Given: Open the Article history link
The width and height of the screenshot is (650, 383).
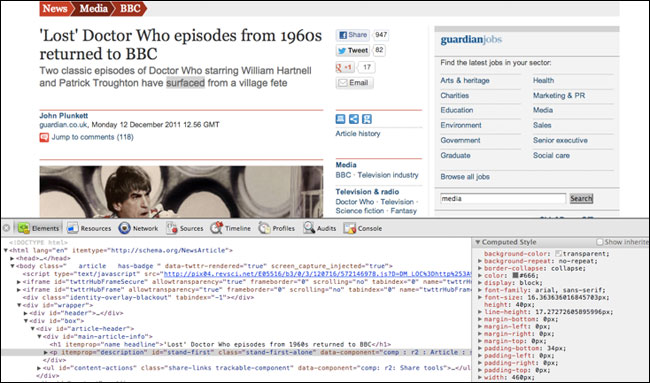Looking at the screenshot, I should click(358, 133).
